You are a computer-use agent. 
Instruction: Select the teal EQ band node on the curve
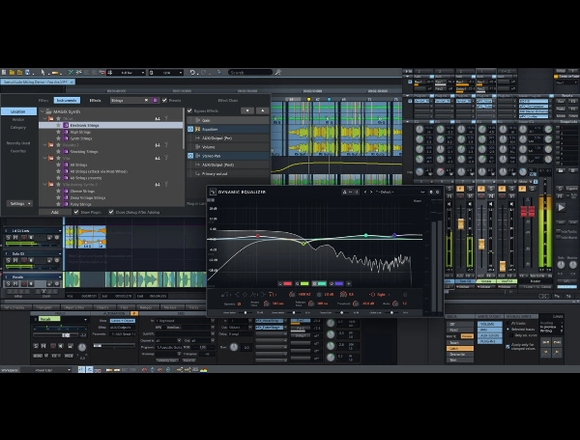[x=366, y=235]
